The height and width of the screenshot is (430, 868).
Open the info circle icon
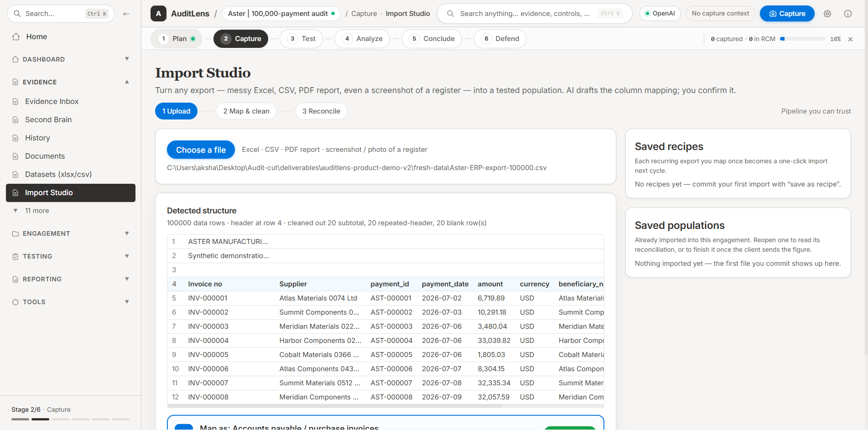[848, 14]
